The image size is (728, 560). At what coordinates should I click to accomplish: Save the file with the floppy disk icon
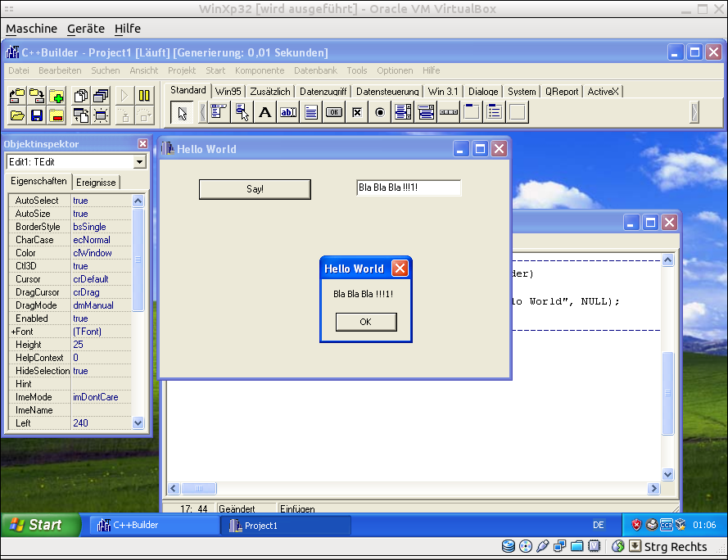(37, 115)
